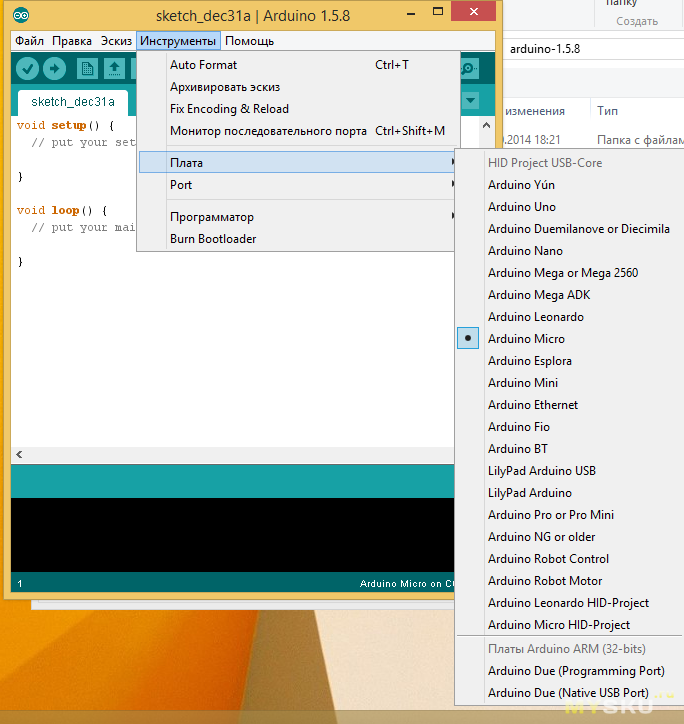This screenshot has height=724, width=684.
Task: Click scroll-up arrow in code editor
Action: (486, 125)
